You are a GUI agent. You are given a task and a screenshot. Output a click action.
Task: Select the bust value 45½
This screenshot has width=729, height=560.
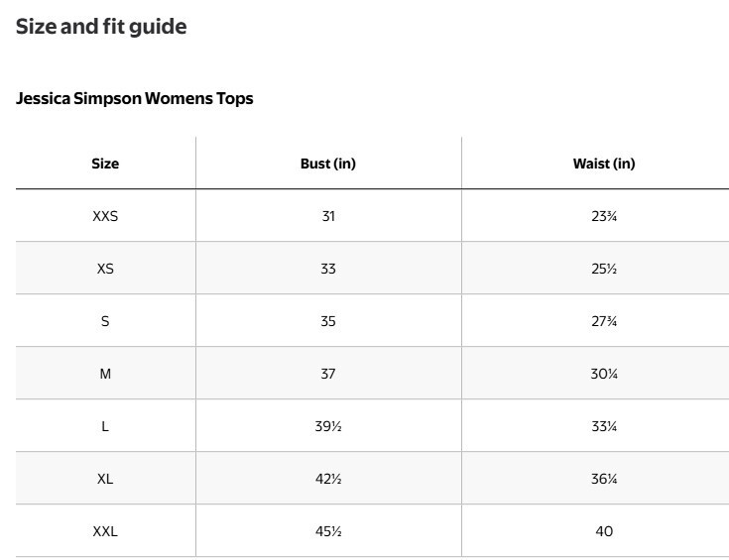tap(328, 531)
